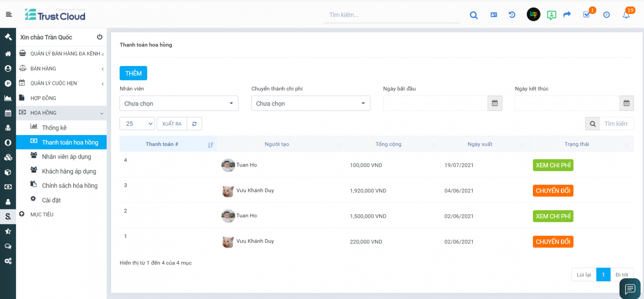Image resolution: width=644 pixels, height=299 pixels.
Task: Click the task checklist icon with badge
Action: tap(587, 15)
